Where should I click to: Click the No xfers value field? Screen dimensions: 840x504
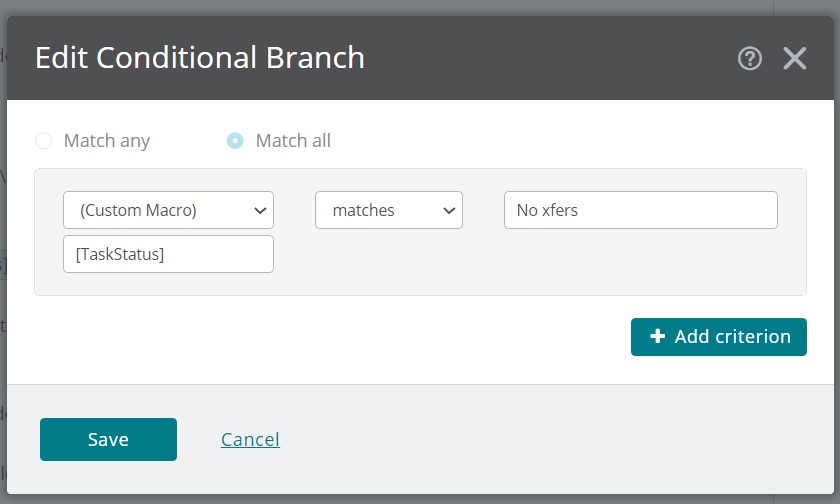[x=641, y=210]
